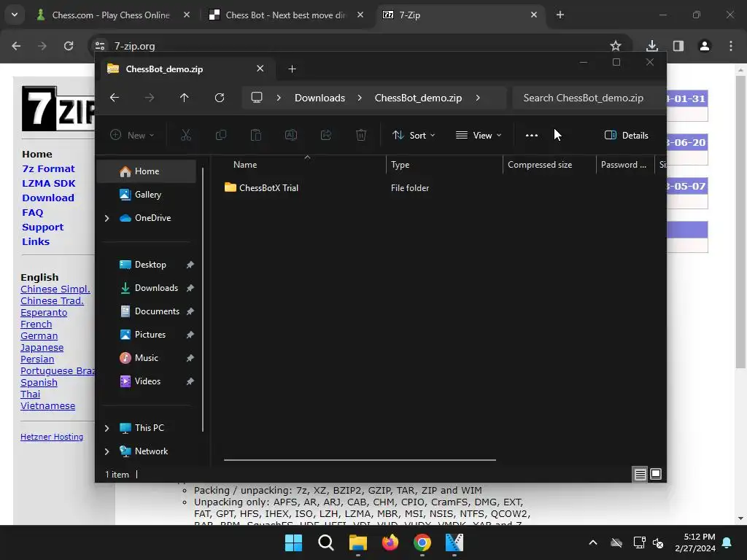
Task: Click the Copy icon in Explorer toolbar
Action: 220,135
